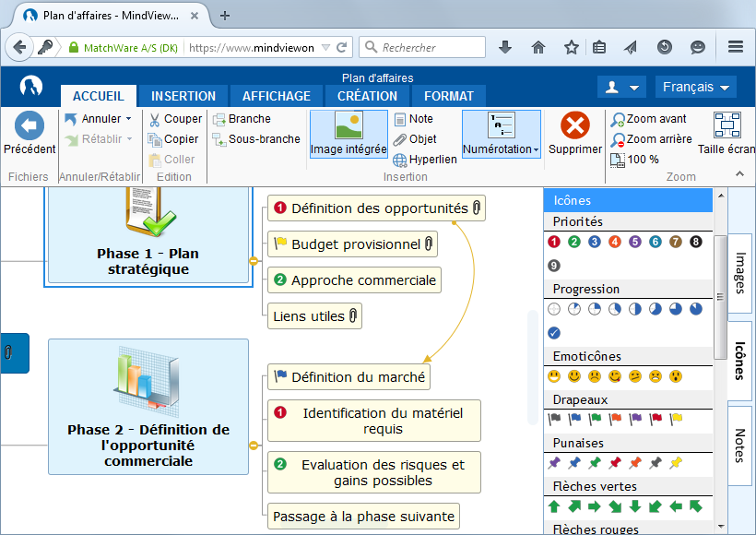Pick the surprised emoticon
This screenshot has height=535, width=756.
pos(676,376)
